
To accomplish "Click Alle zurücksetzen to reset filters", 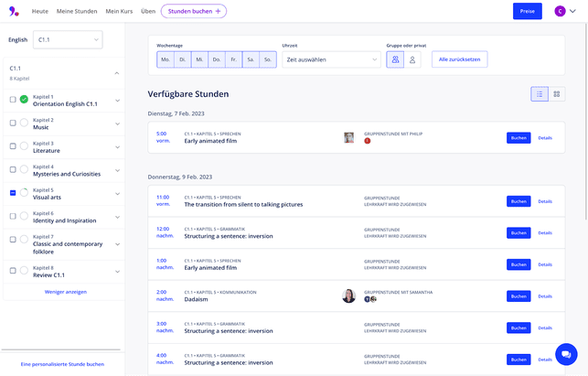I will 459,59.
